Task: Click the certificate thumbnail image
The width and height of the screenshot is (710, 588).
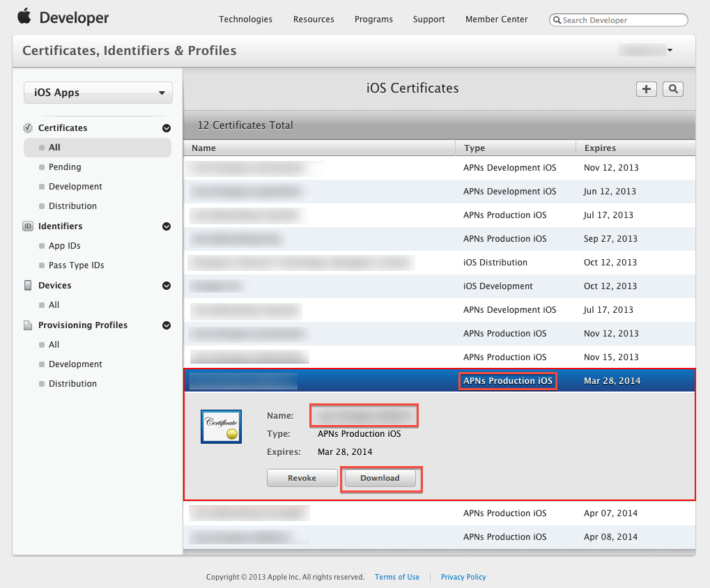Action: click(x=221, y=426)
